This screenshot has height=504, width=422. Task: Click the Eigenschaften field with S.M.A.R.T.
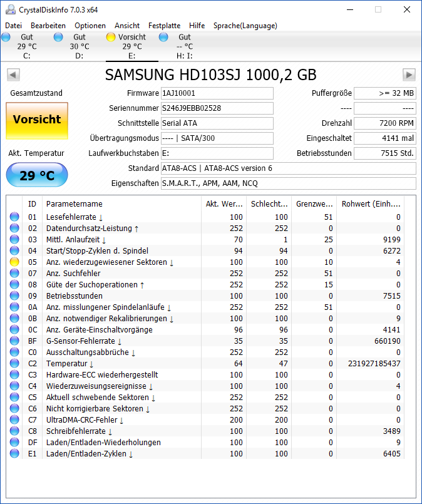[x=288, y=183]
